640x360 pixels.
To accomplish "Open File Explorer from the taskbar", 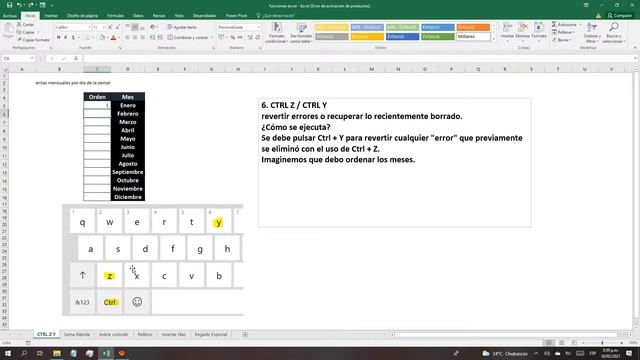I will point(57,353).
